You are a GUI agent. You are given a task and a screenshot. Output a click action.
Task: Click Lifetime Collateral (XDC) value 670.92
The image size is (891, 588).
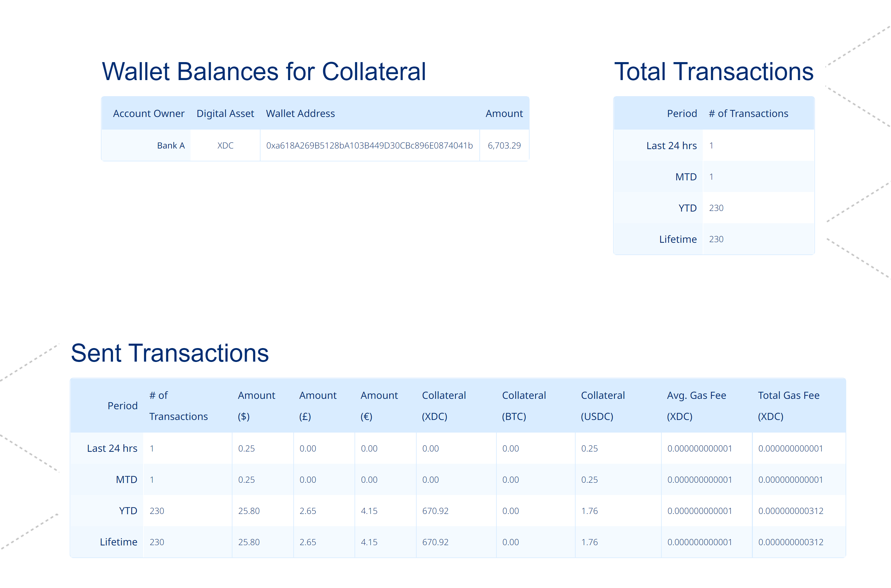point(436,542)
